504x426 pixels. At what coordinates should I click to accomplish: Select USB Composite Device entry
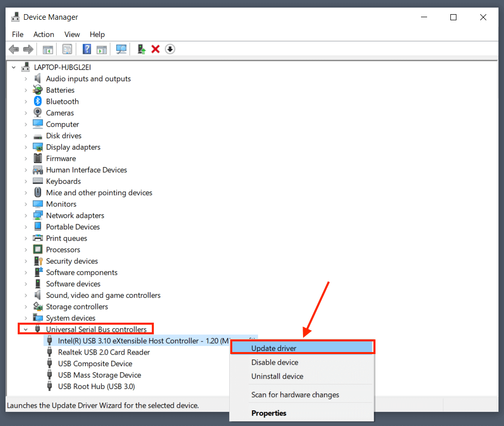pos(95,364)
